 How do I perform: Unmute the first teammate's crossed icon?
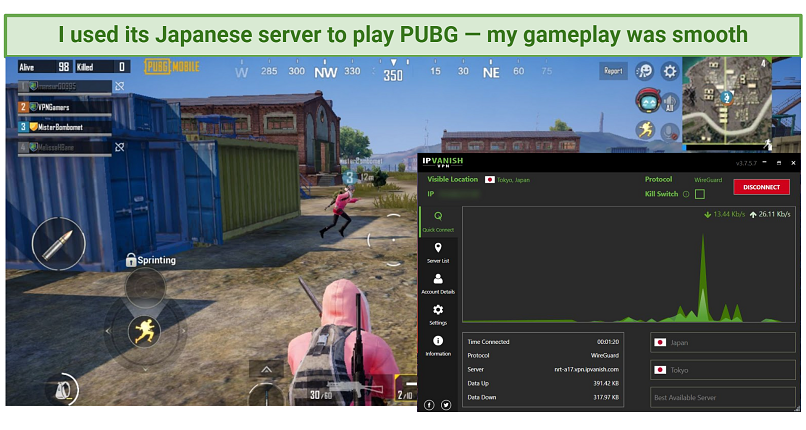pyautogui.click(x=120, y=86)
